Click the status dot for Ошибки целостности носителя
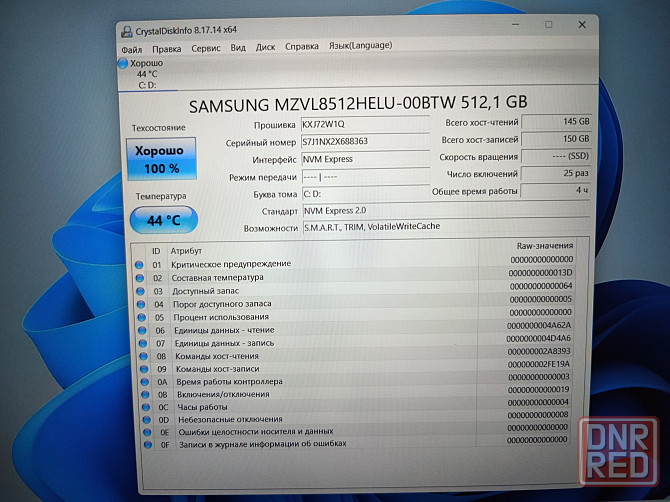Viewport: 670px width, 502px height. (x=147, y=432)
